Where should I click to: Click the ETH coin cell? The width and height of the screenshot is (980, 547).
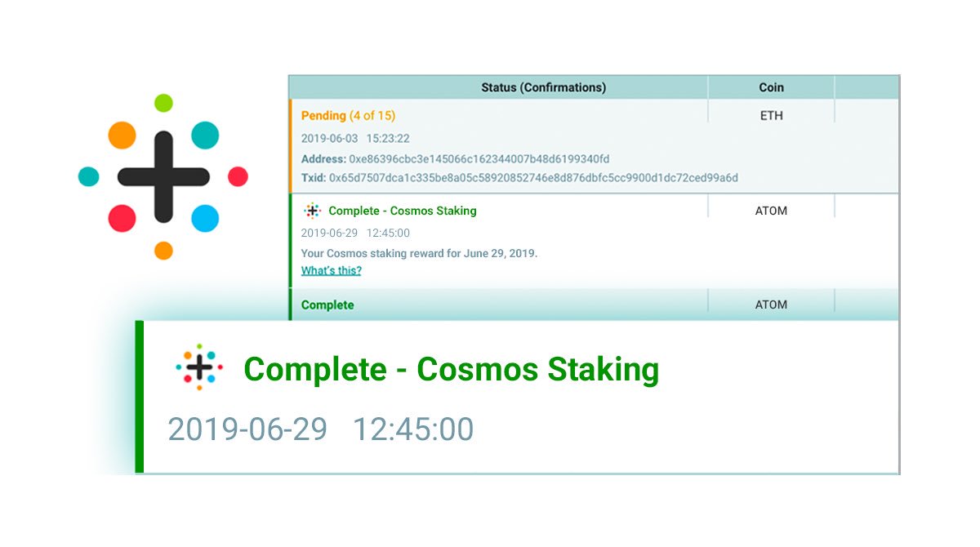point(771,116)
